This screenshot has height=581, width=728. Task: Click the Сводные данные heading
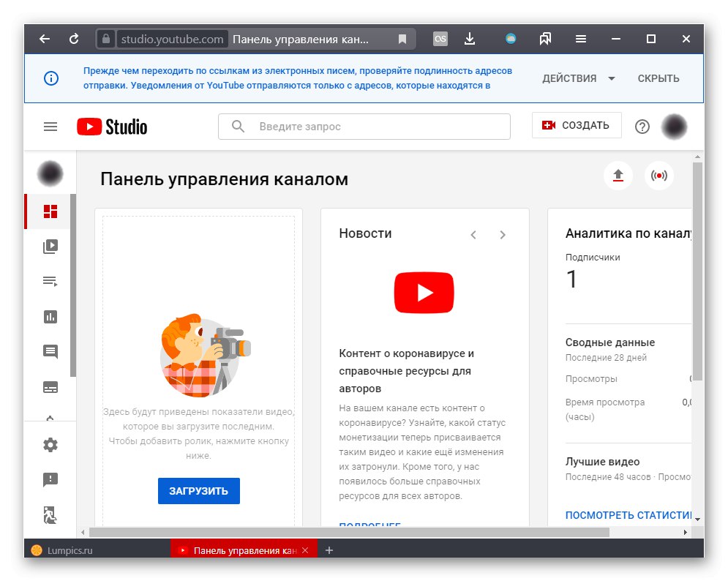click(x=610, y=342)
